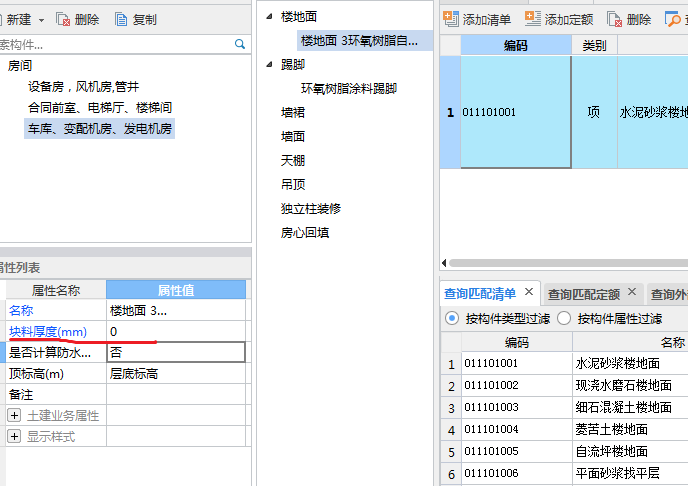Click row number 1 of upper table
Viewport: 688px width, 486px height.
(x=450, y=112)
